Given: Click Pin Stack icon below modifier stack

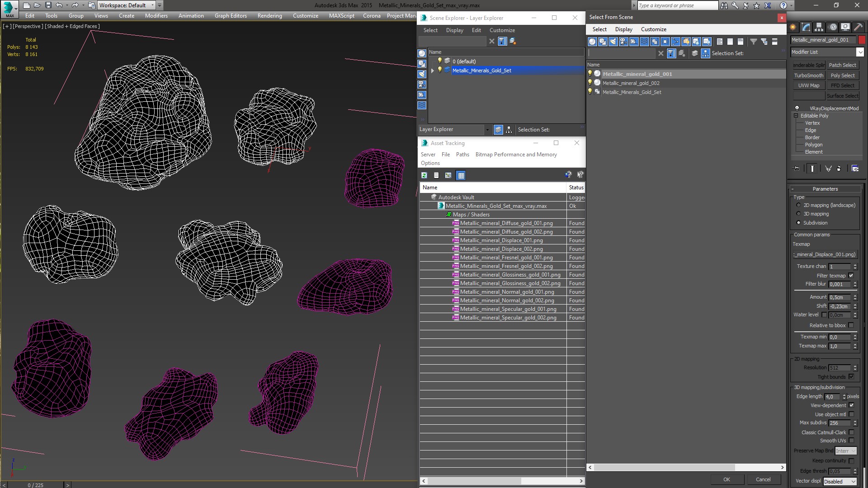Looking at the screenshot, I should coord(797,169).
